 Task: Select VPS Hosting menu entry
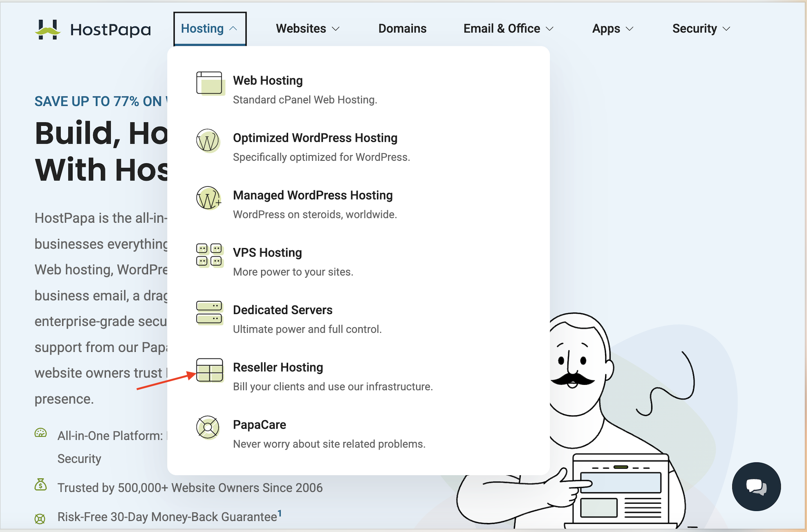click(x=267, y=253)
